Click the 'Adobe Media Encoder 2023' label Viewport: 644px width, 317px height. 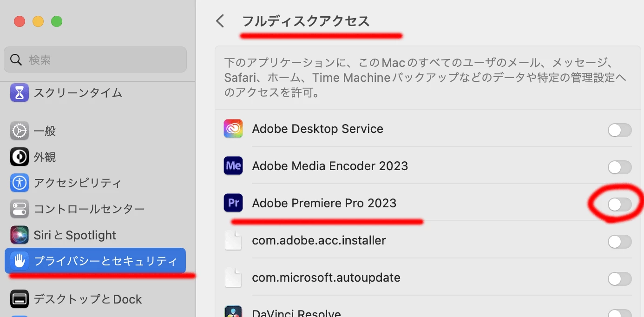[x=330, y=166]
